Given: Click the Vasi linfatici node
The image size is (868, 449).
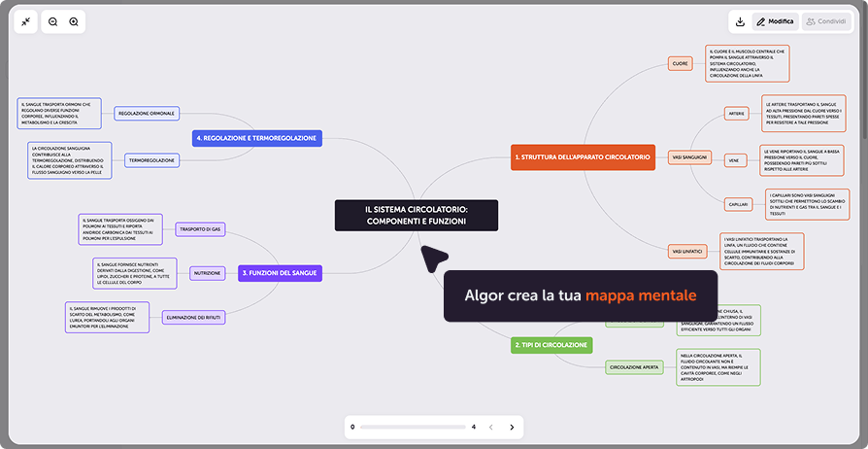Looking at the screenshot, I should (x=687, y=251).
